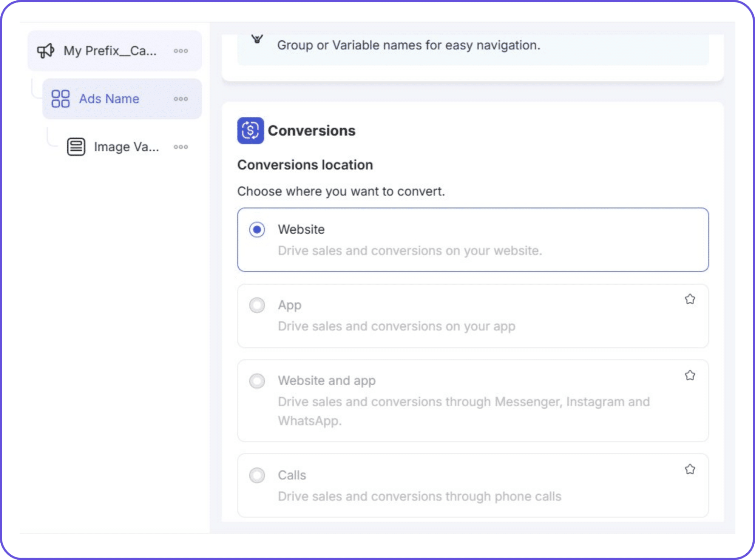The width and height of the screenshot is (755, 560).
Task: Click 'Choose where you want to convert.' text
Action: tap(341, 191)
